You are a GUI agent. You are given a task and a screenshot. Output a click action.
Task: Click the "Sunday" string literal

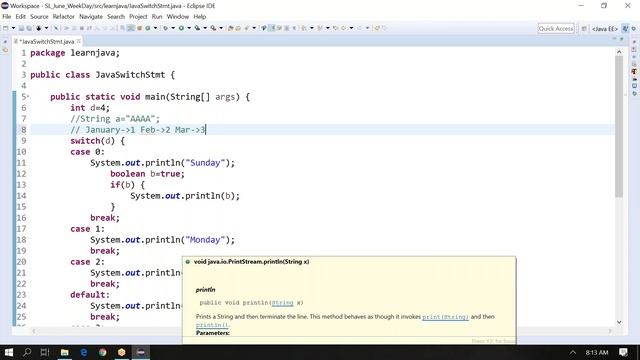(x=205, y=163)
